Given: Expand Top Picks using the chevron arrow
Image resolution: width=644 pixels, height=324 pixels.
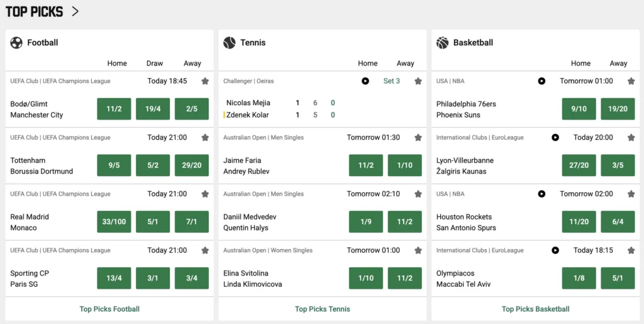Looking at the screenshot, I should pos(75,11).
